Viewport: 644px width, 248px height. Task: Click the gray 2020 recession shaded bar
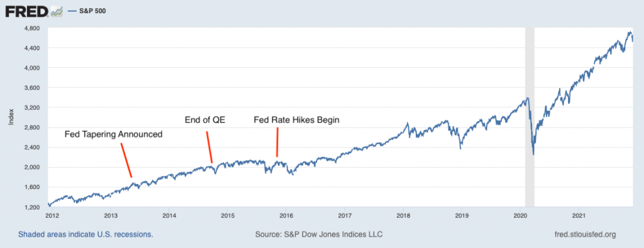(530, 117)
